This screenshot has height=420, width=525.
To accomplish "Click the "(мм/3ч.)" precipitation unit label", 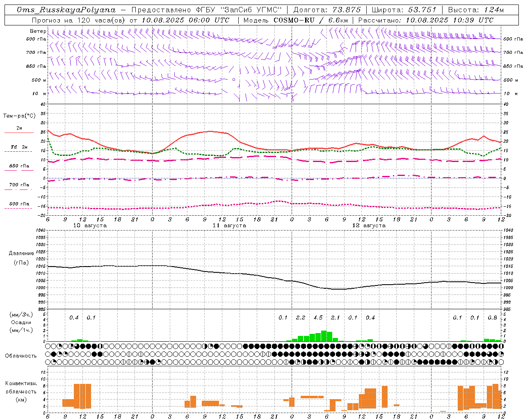I will 21,315.
